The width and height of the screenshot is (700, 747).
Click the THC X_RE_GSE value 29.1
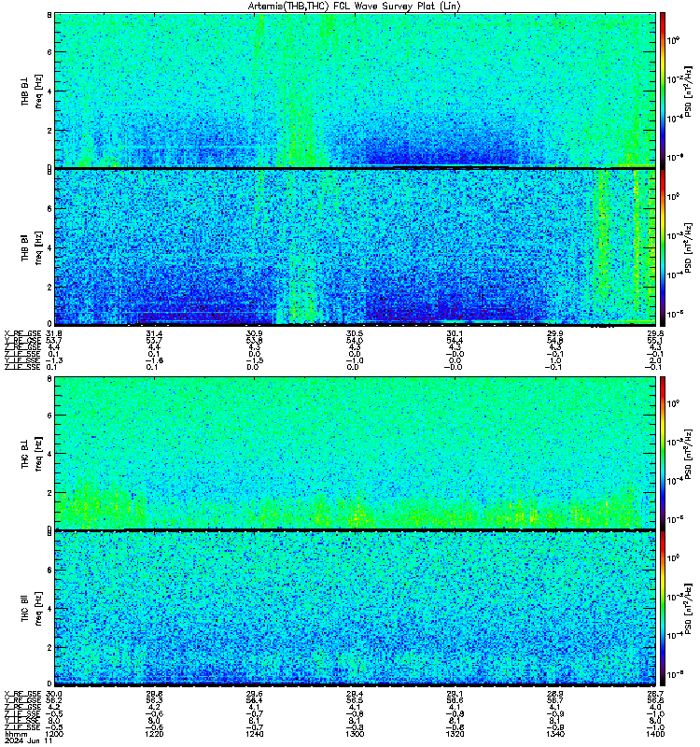click(x=455, y=694)
